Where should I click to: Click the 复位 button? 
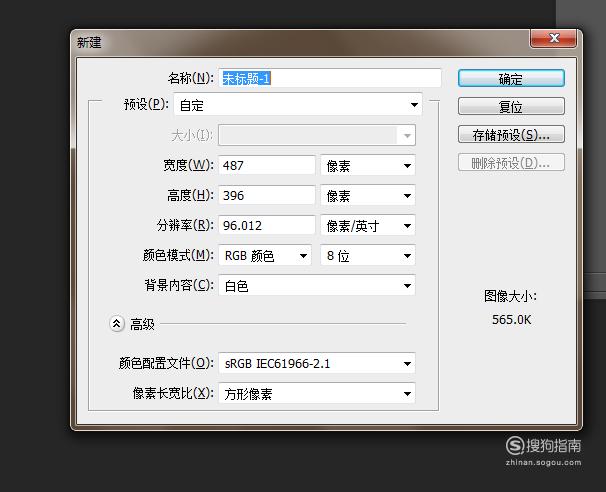click(511, 106)
